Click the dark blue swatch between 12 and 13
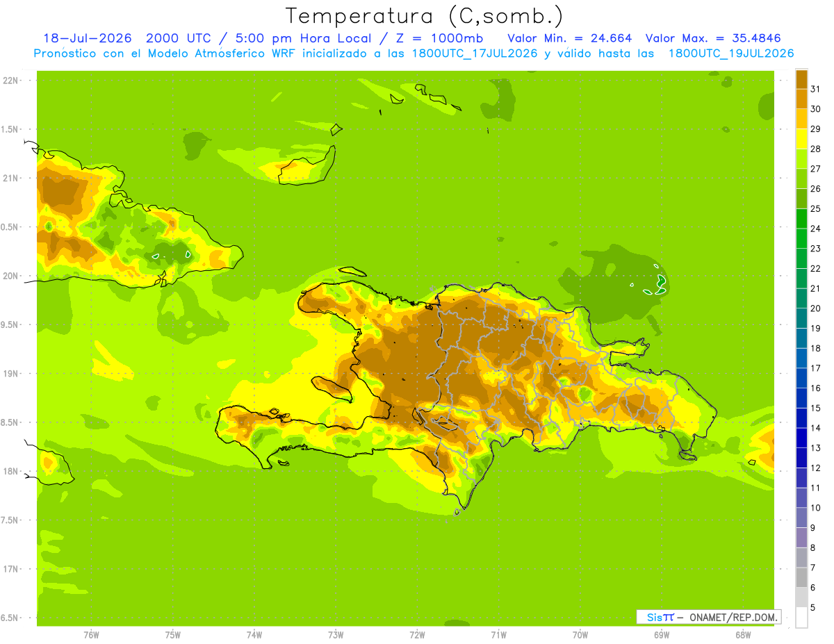This screenshot has height=644, width=834. tap(801, 458)
